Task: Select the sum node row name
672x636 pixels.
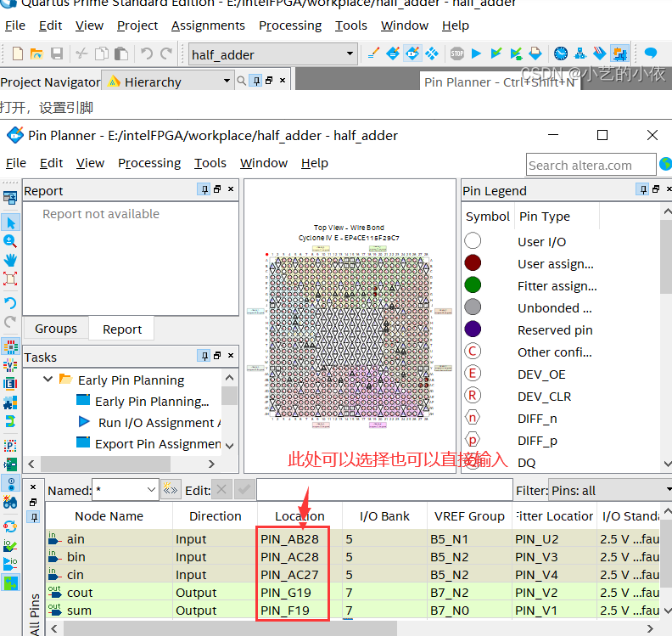Action: point(79,611)
